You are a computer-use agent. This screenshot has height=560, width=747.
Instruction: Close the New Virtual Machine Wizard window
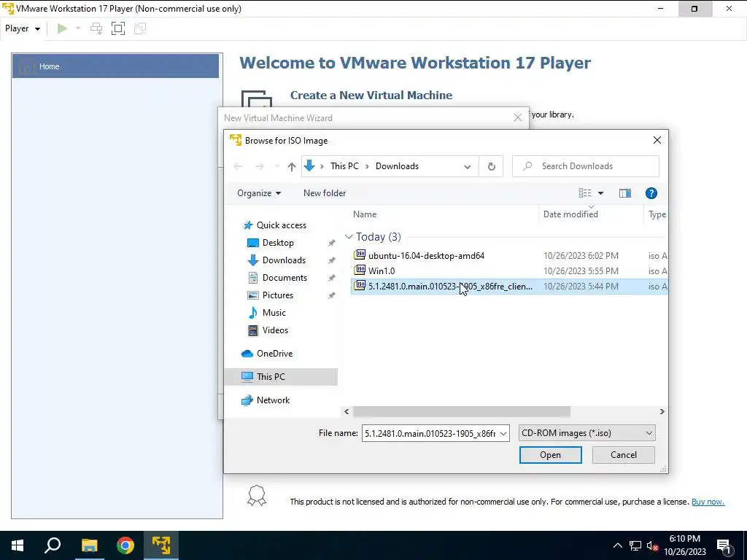tap(518, 117)
